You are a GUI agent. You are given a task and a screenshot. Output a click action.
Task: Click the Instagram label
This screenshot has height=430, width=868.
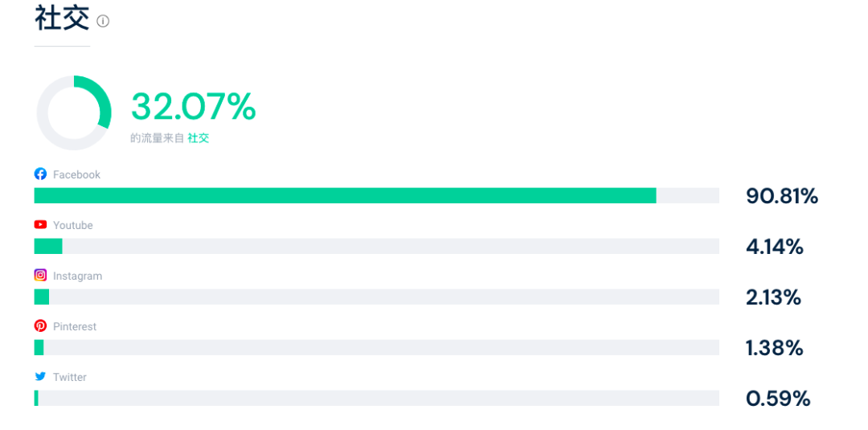pyautogui.click(x=77, y=276)
